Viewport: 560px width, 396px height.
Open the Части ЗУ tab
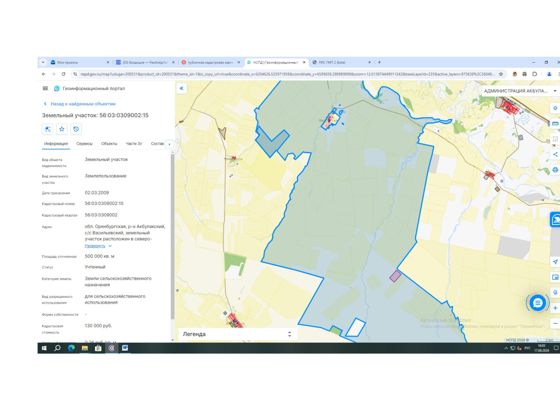[x=134, y=144]
